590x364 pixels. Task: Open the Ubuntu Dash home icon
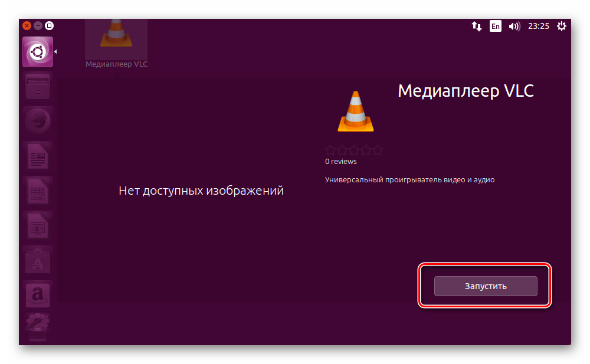38,52
